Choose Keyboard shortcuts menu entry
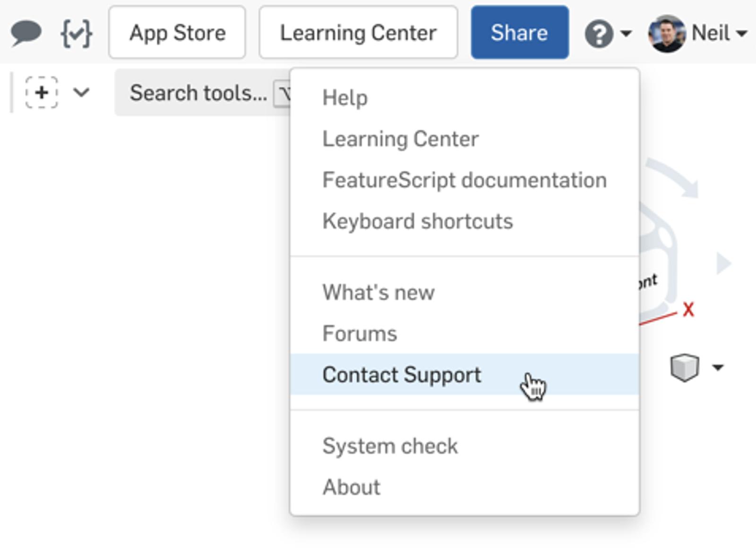The width and height of the screenshot is (756, 558). 417,221
